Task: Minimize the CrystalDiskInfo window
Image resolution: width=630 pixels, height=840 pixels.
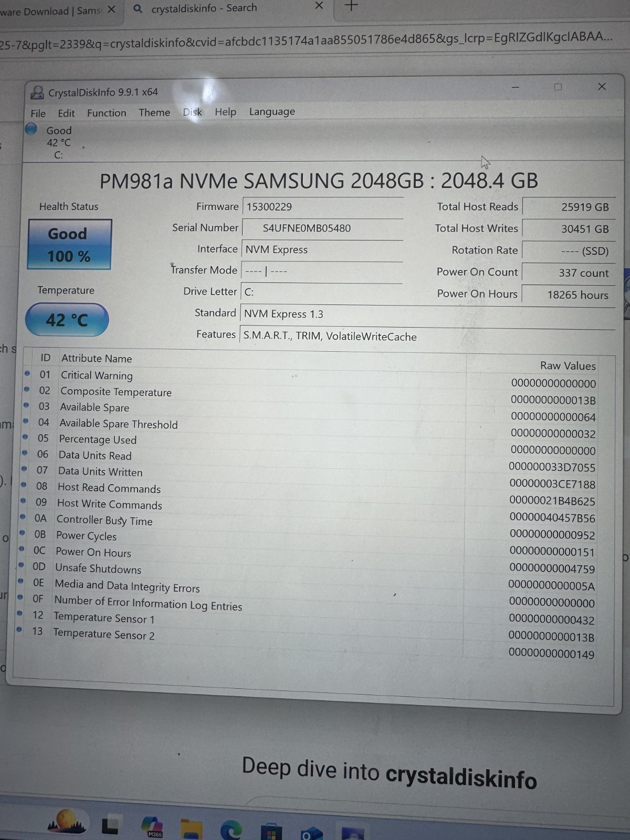Action: 516,87
